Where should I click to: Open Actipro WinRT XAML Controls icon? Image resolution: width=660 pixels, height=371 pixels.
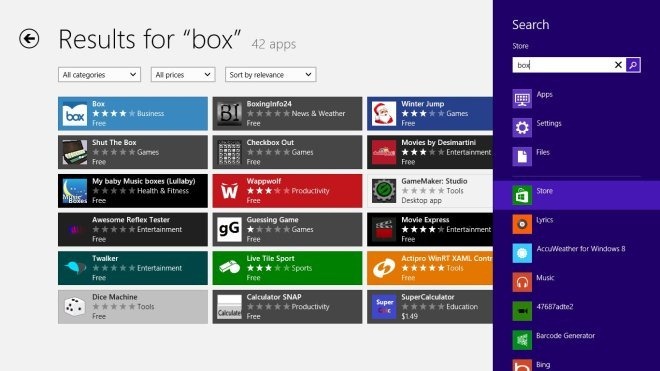[x=384, y=268]
